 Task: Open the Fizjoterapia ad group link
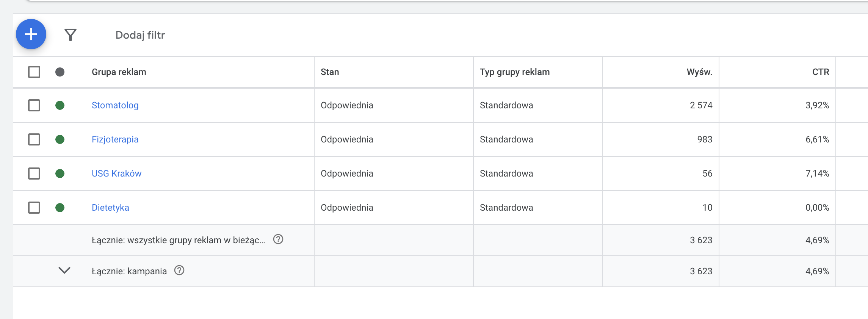[x=115, y=139]
